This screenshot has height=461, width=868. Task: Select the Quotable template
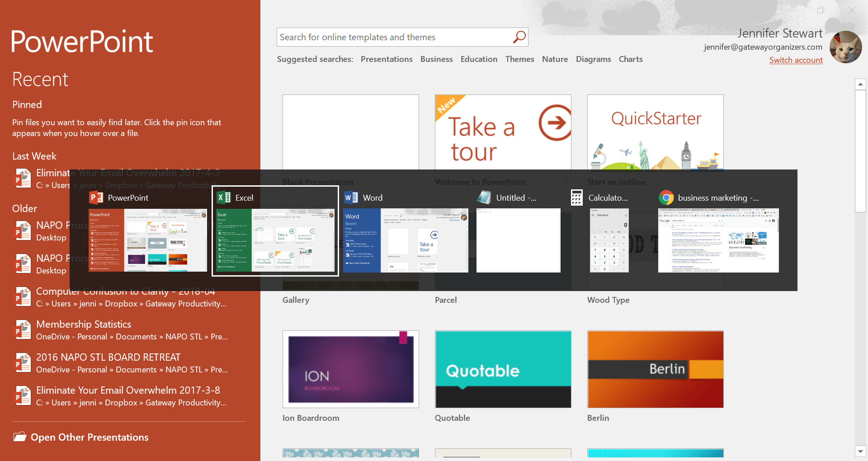pyautogui.click(x=503, y=369)
